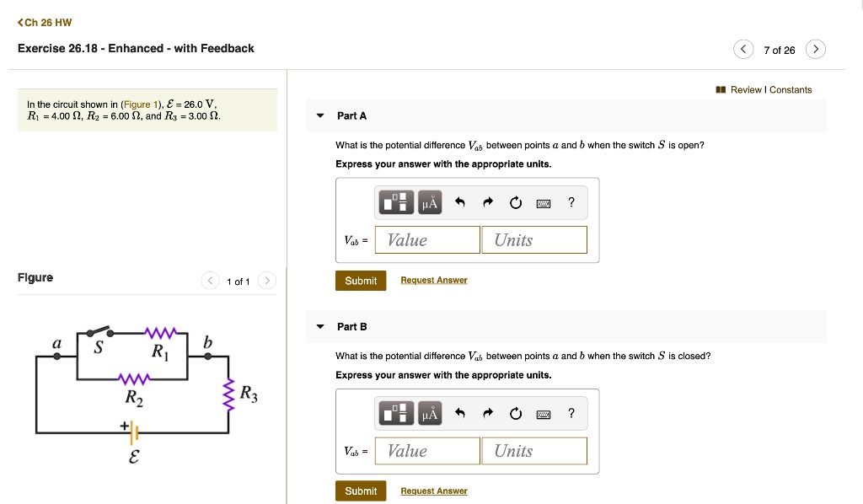The image size is (863, 504).
Task: Open Request Answer for Part A
Action: point(433,279)
